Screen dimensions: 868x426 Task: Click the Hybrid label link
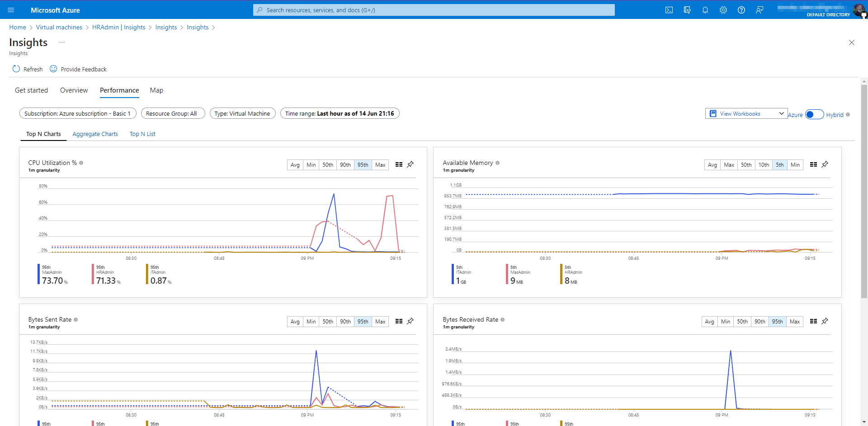point(835,115)
